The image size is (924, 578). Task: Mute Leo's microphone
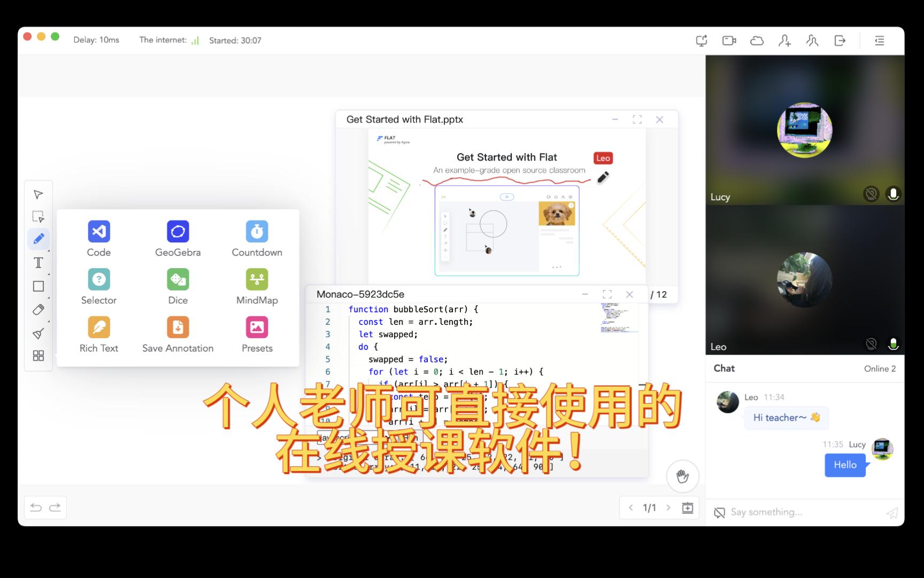coord(893,344)
